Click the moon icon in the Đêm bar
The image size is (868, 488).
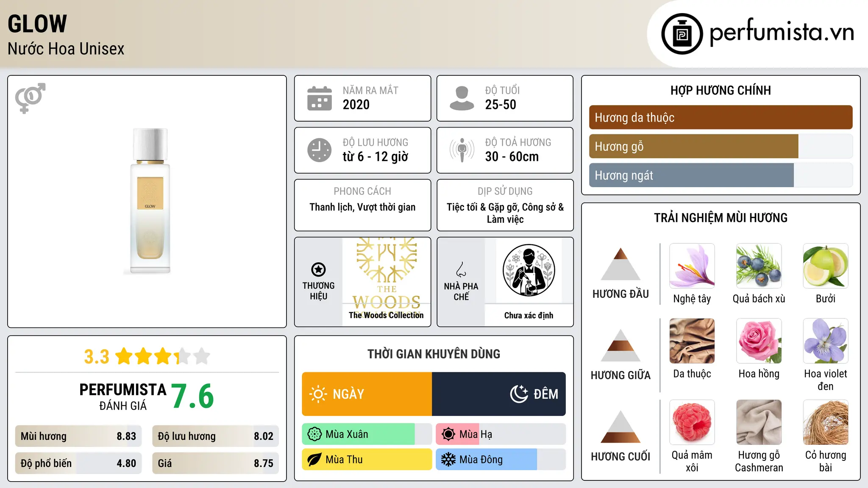(519, 394)
